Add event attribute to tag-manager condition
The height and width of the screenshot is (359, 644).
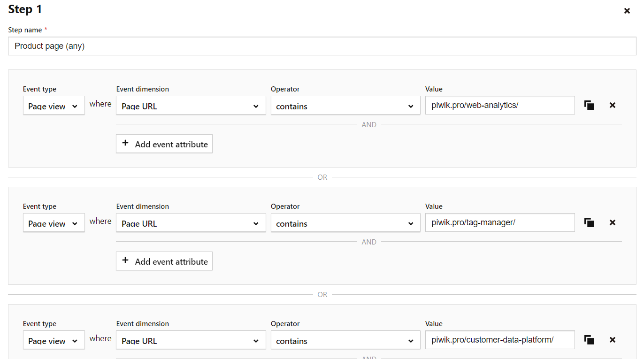click(x=164, y=261)
